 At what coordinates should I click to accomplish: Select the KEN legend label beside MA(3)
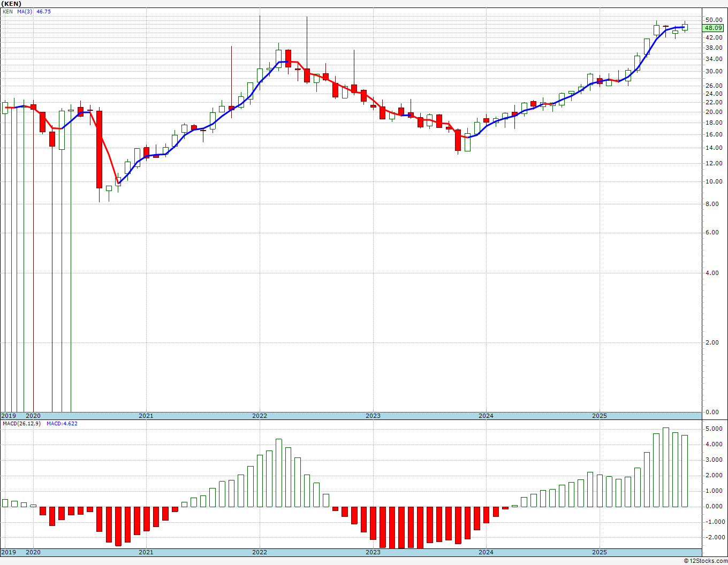click(8, 11)
